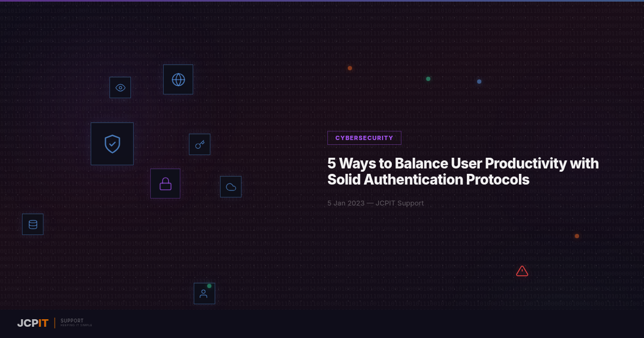644x338 pixels.
Task: Select the key authentication icon
Action: click(x=199, y=144)
